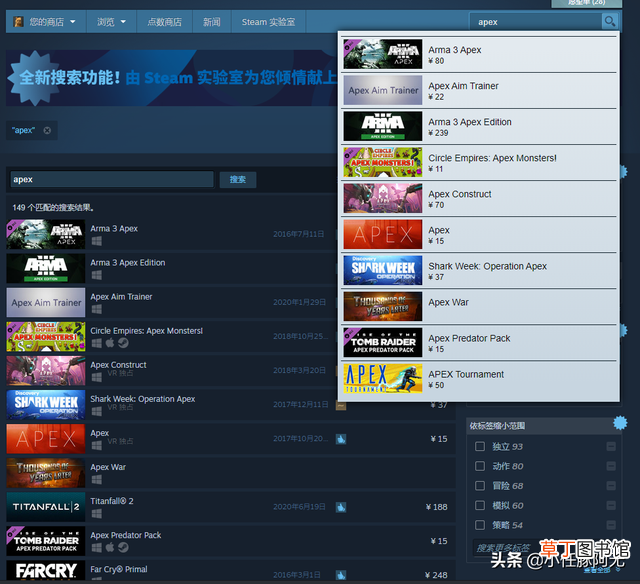The width and height of the screenshot is (640, 584).
Task: Select APEX Tournament suggestion in the dropdown
Action: [479, 379]
